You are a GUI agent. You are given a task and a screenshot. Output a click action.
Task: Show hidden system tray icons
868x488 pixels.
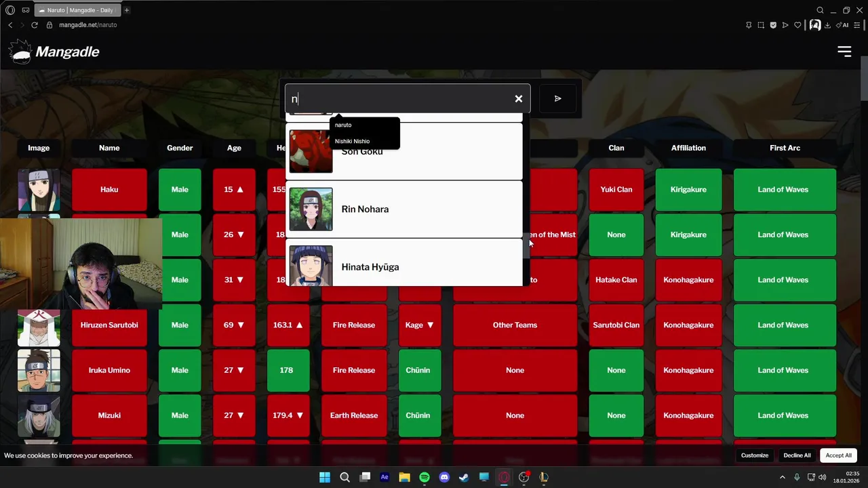coord(783,477)
